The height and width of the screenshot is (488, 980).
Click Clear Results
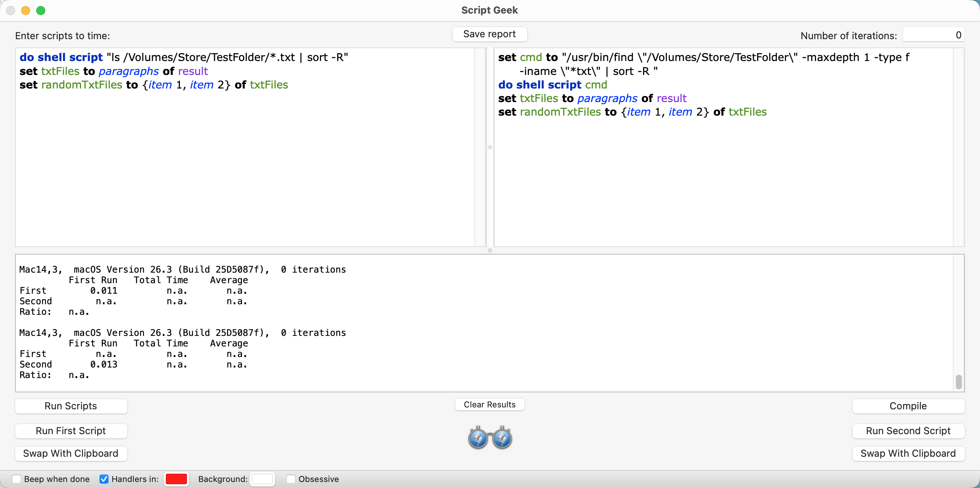point(489,404)
